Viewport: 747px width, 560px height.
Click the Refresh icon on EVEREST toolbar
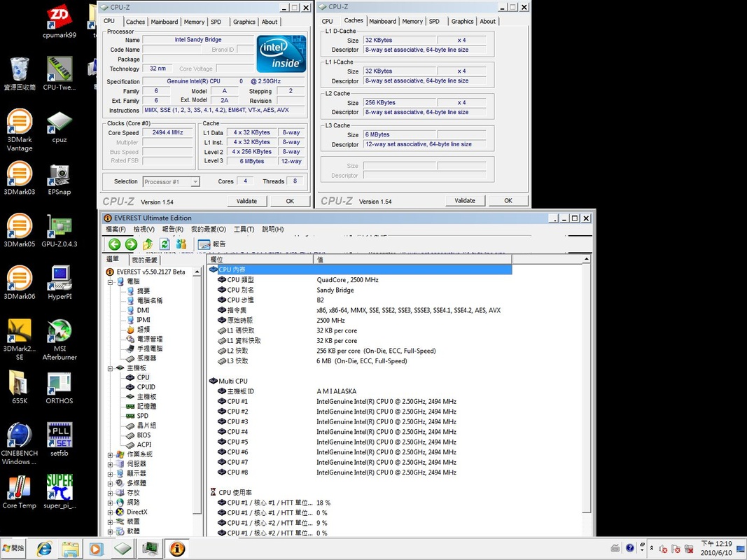(164, 244)
